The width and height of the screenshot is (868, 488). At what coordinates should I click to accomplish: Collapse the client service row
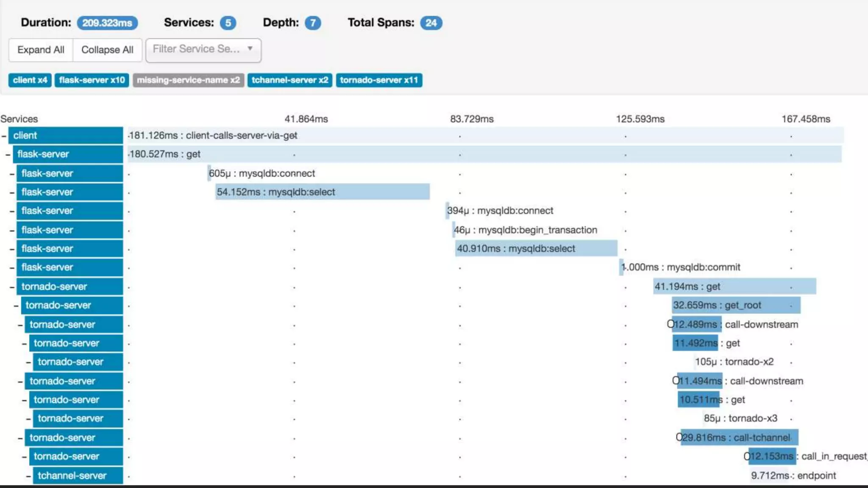4,136
